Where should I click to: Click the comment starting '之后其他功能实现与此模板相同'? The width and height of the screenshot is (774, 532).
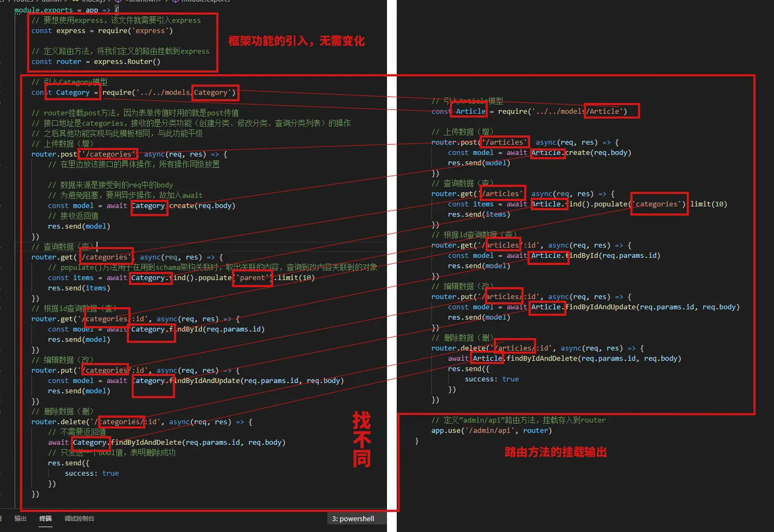(x=117, y=133)
